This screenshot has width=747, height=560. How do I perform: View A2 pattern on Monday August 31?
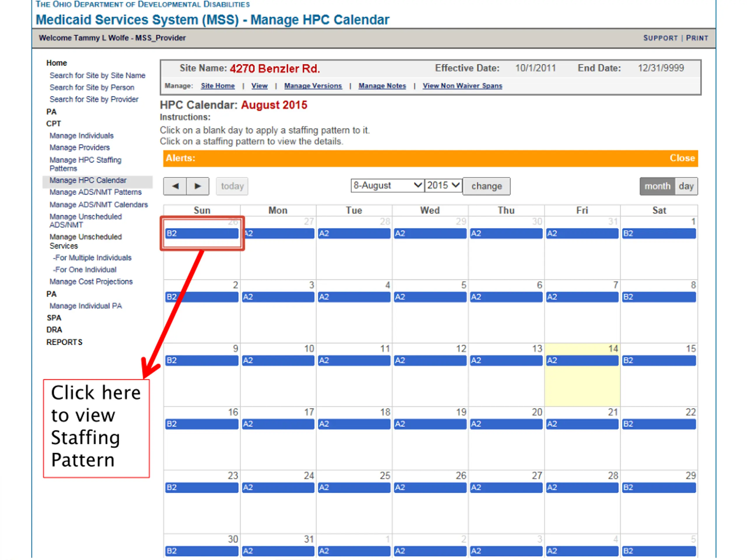(x=278, y=551)
